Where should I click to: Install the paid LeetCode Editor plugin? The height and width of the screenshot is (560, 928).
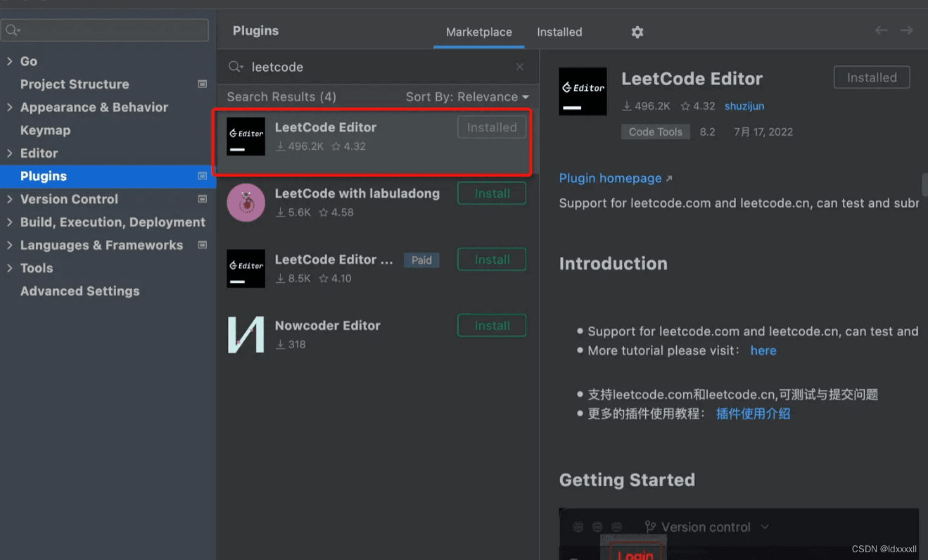[x=492, y=260]
